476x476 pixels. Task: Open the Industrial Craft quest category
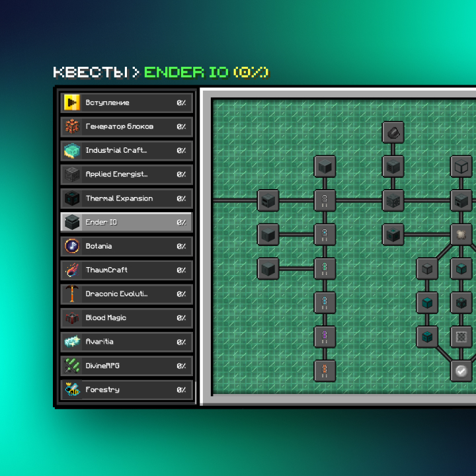point(126,150)
